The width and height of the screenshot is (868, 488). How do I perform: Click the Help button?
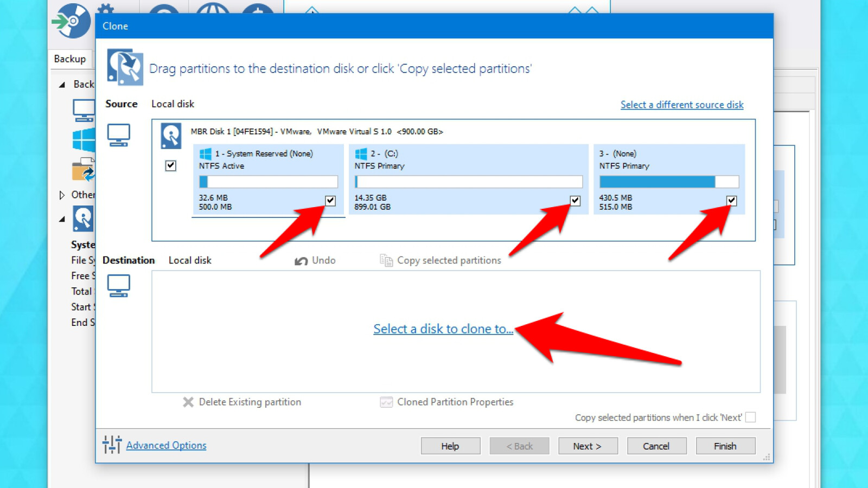(x=450, y=446)
